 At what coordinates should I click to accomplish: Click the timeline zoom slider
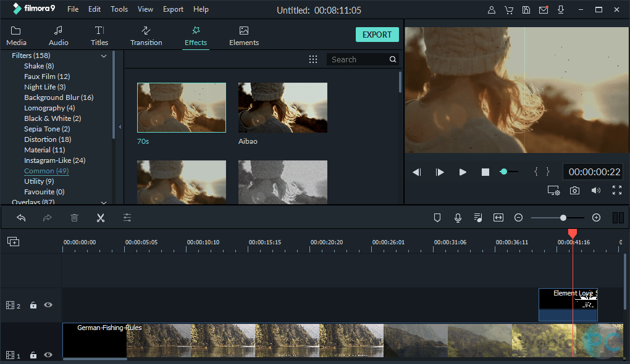coord(563,218)
